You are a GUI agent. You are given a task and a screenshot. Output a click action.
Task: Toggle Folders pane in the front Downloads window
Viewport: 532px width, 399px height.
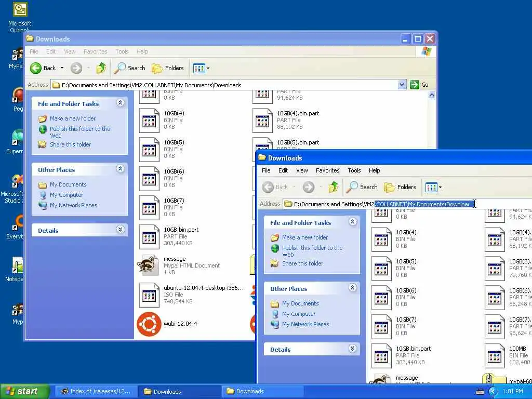(x=400, y=187)
